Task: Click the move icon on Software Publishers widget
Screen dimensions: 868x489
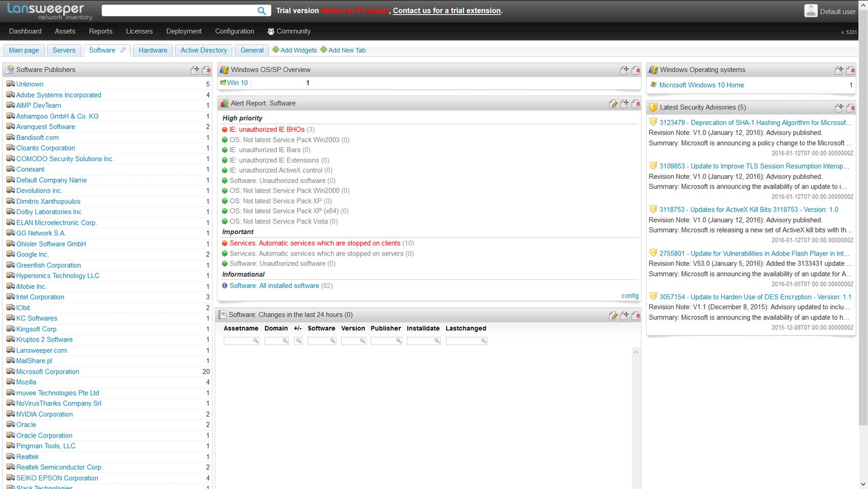Action: pyautogui.click(x=195, y=70)
